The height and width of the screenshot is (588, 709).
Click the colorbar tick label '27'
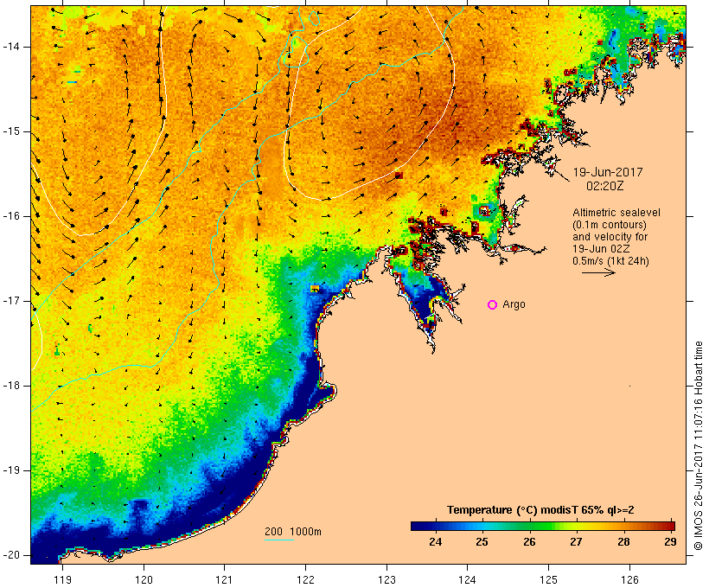tap(576, 542)
